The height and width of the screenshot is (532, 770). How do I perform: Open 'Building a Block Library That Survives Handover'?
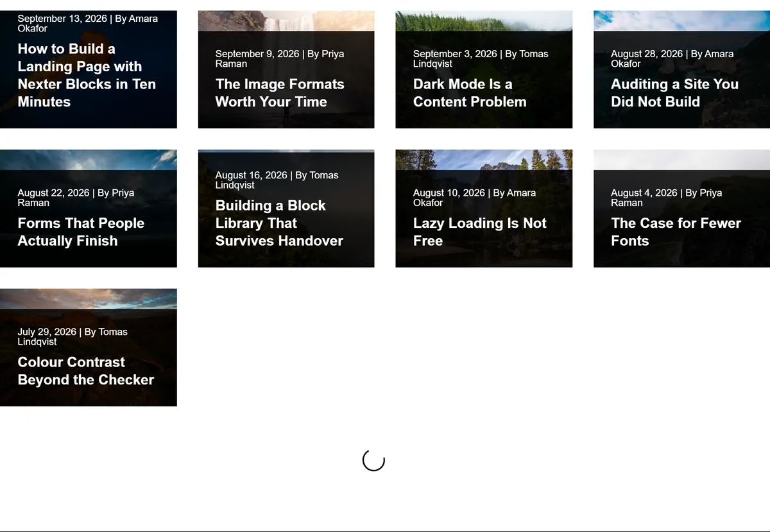[x=279, y=223]
